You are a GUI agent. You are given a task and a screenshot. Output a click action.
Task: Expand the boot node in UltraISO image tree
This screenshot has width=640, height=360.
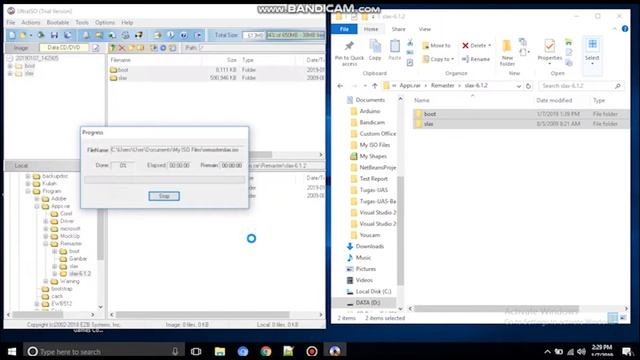10,66
